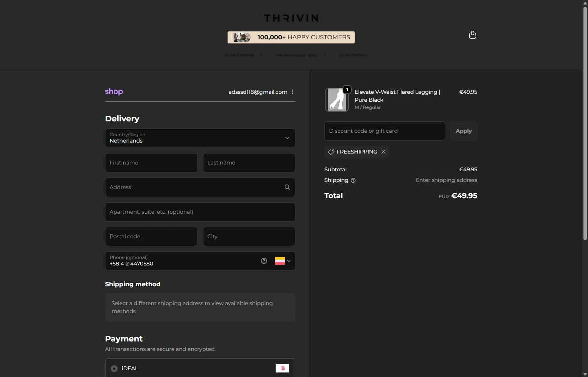Click the Enter shipping address text
Image resolution: width=588 pixels, height=377 pixels.
pos(447,180)
